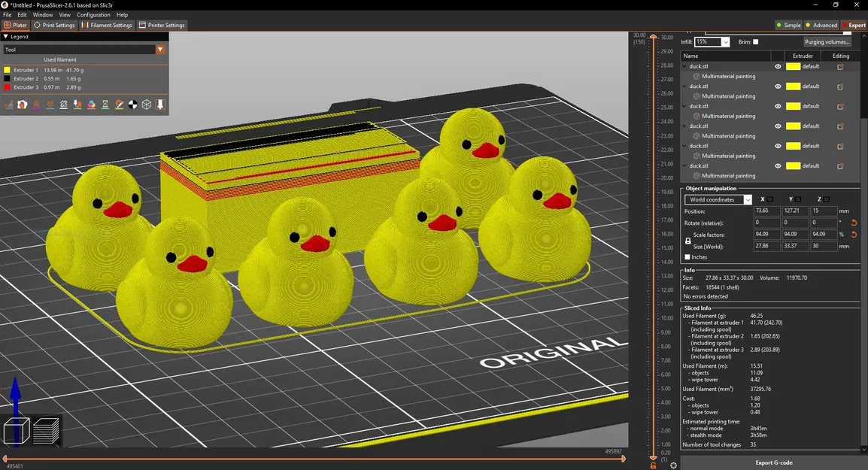
Task: Toggle eye icon of third duck.stl row
Action: (778, 106)
